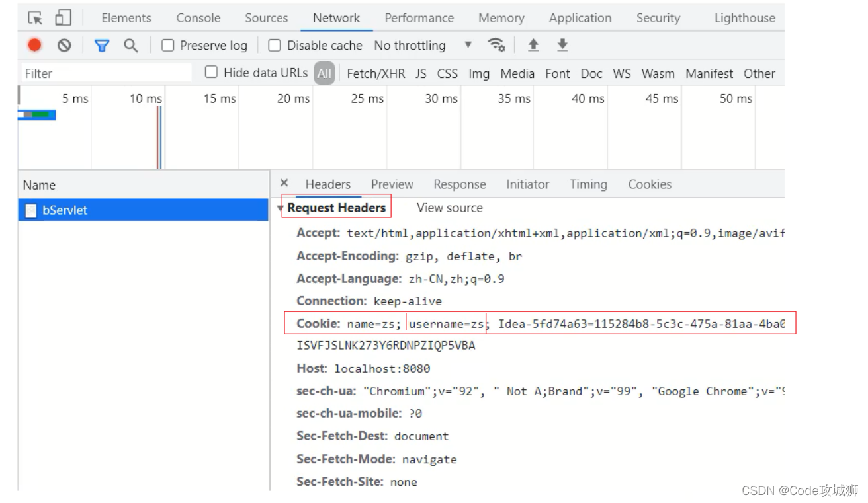Filter requests by Font
This screenshot has height=503, width=868.
coord(558,73)
